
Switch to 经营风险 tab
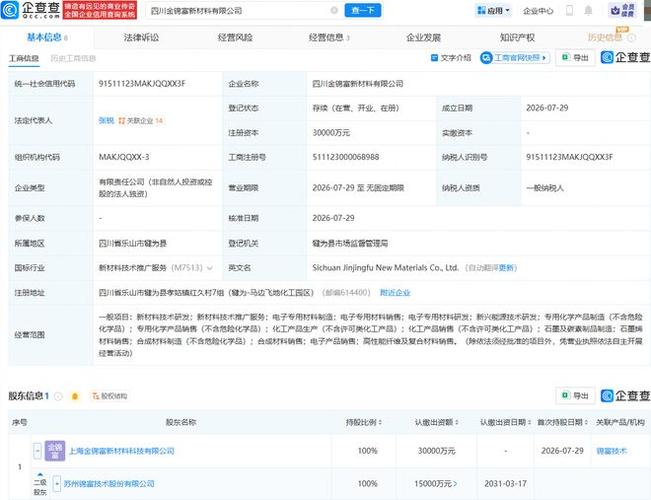pos(235,38)
